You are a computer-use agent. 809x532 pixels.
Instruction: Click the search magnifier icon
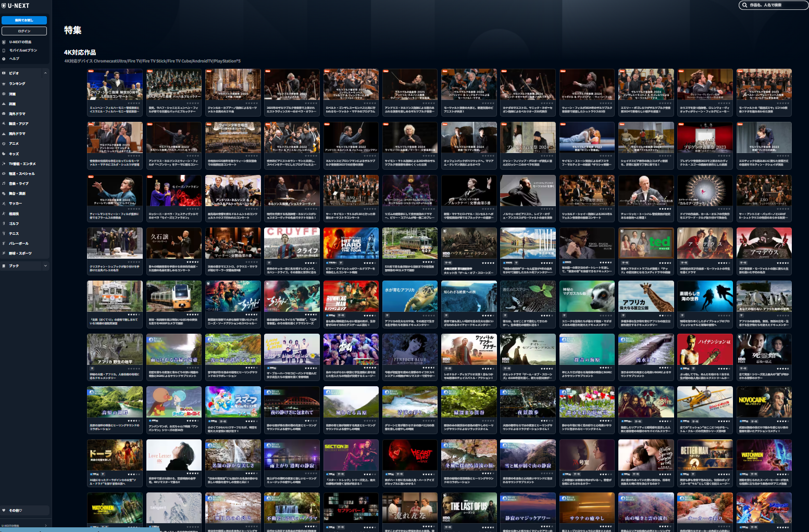click(745, 5)
